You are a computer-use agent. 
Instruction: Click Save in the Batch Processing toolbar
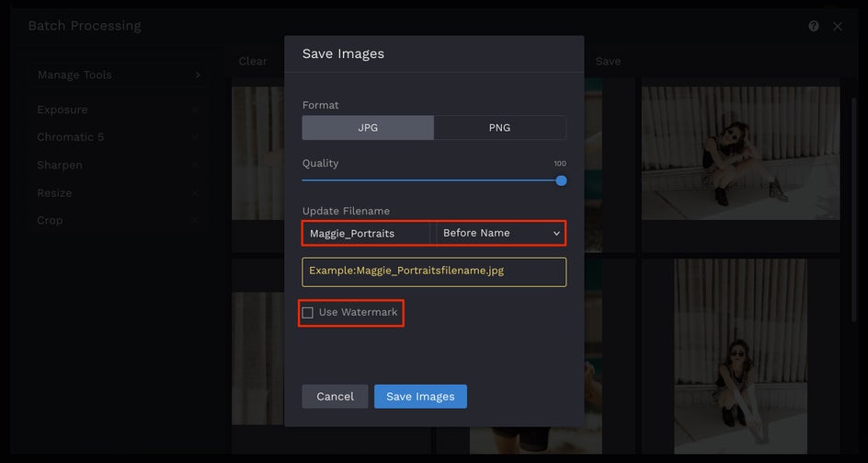tap(608, 62)
